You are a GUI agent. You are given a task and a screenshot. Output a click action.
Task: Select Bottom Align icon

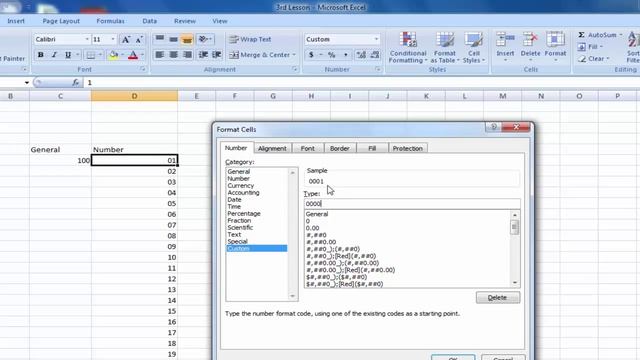pos(187,39)
